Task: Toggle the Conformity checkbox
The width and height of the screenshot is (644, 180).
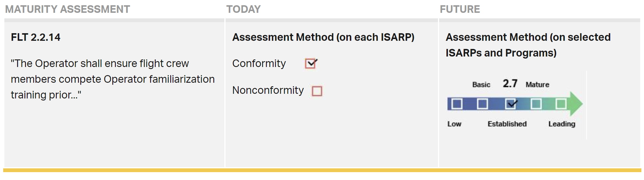Action: [311, 63]
